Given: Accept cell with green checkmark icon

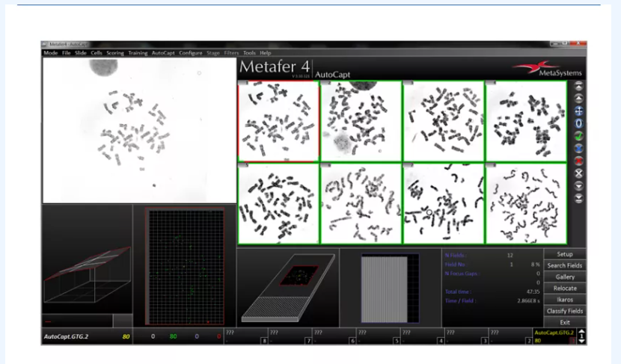Looking at the screenshot, I should tap(578, 136).
